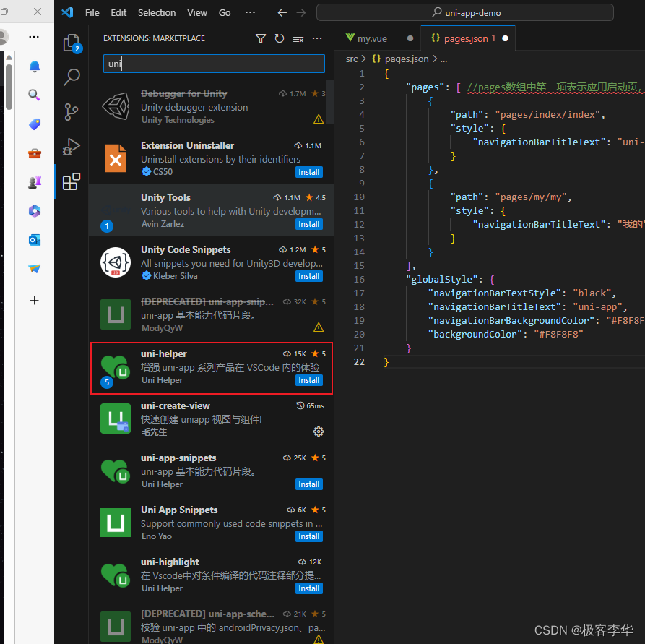Open the uni-create-view extension entry
The image size is (645, 644).
click(x=212, y=418)
